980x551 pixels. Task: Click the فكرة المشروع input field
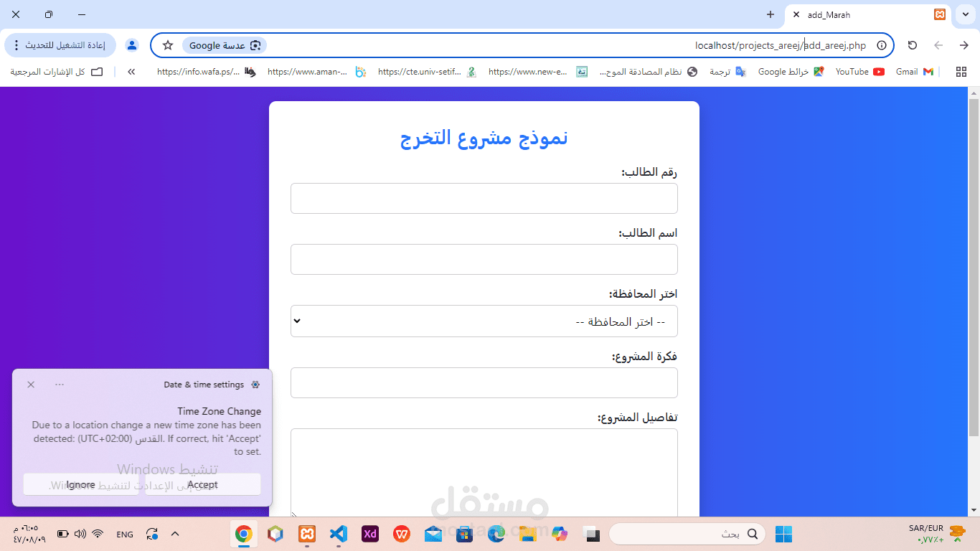pos(484,382)
